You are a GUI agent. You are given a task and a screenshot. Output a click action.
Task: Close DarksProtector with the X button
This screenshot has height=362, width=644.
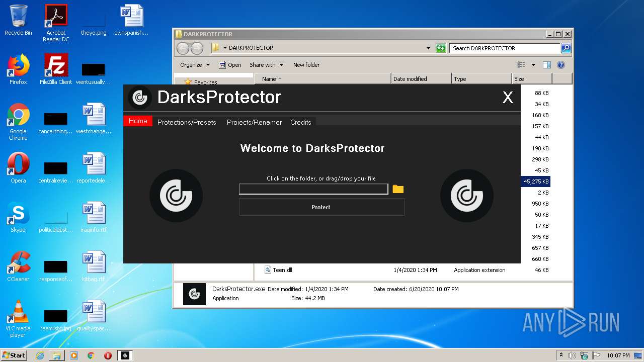point(508,98)
